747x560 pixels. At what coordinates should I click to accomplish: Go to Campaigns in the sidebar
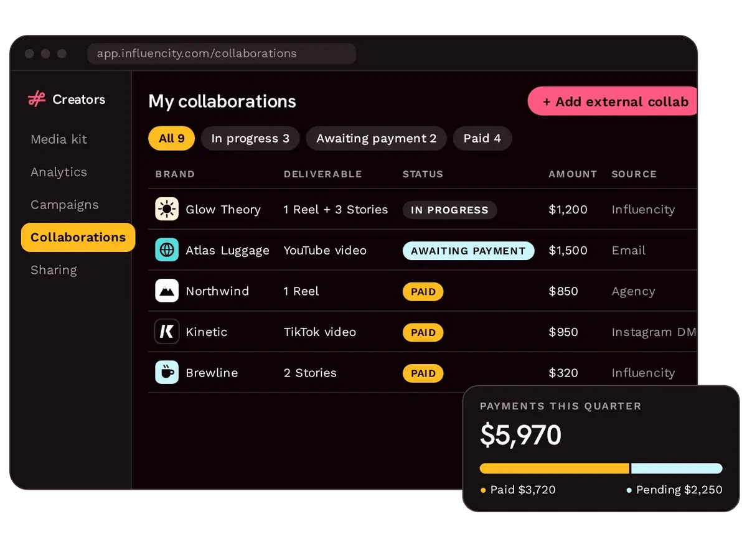[x=65, y=205]
